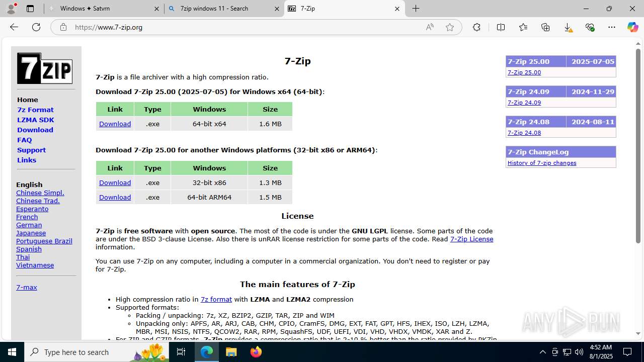Download the 64-bit x64 installer

115,124
